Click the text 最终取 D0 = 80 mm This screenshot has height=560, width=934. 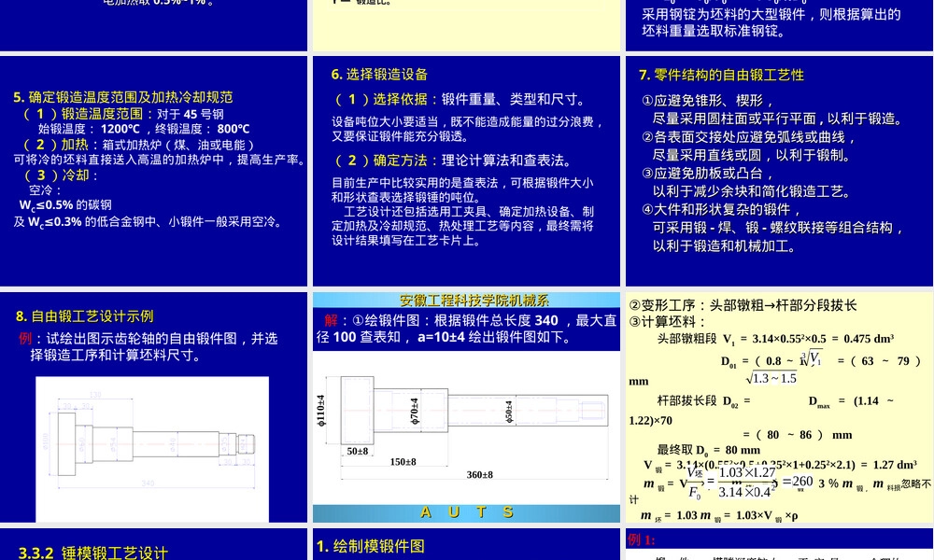[709, 450]
